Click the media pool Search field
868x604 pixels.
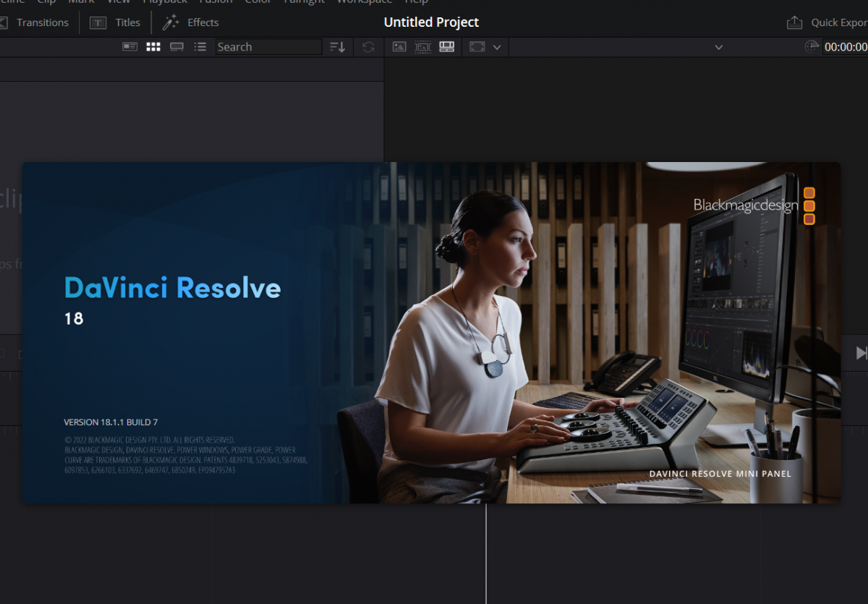tap(268, 47)
